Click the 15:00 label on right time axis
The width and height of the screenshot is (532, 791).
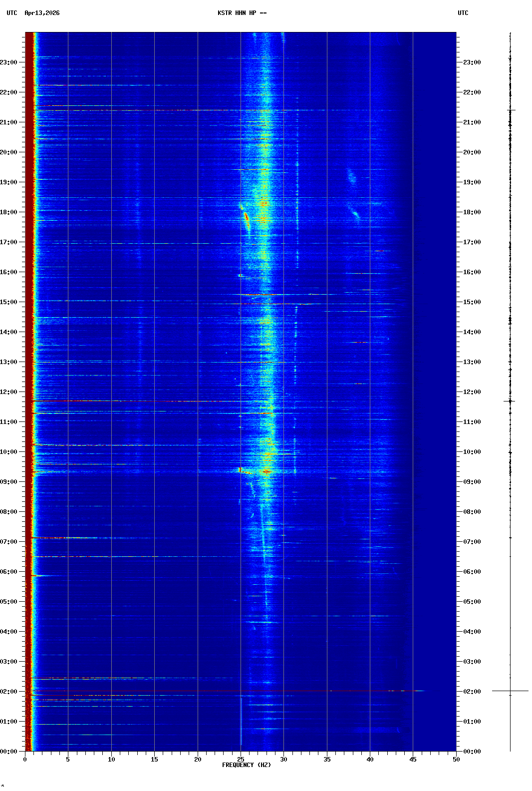coord(472,302)
